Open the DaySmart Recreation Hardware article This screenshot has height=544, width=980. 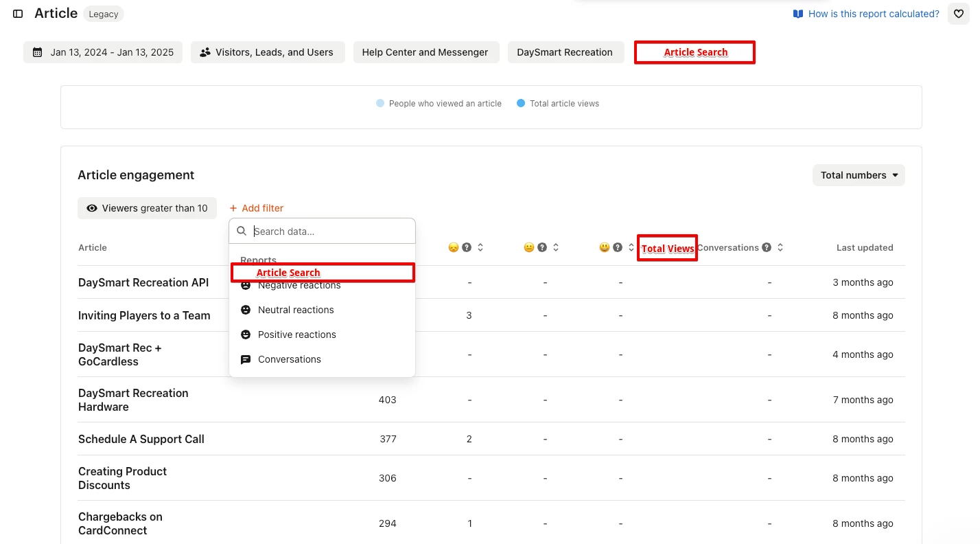click(x=133, y=400)
